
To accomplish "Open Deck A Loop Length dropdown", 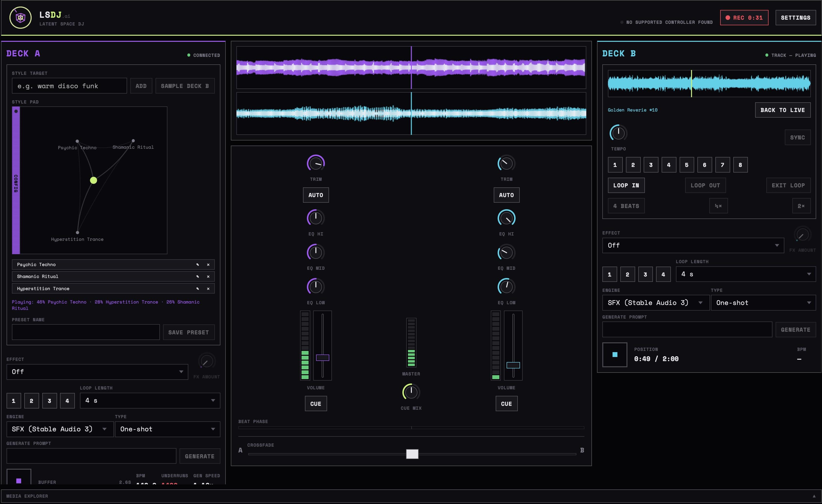I will 150,400.
